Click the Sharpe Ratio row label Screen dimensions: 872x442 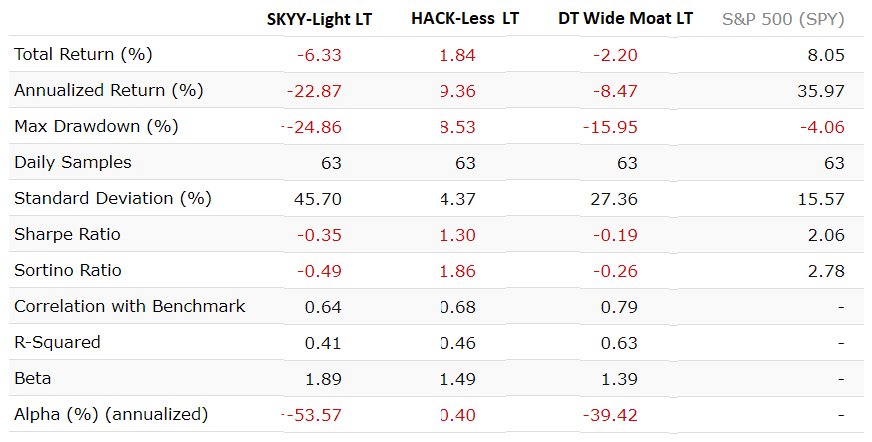click(x=69, y=234)
